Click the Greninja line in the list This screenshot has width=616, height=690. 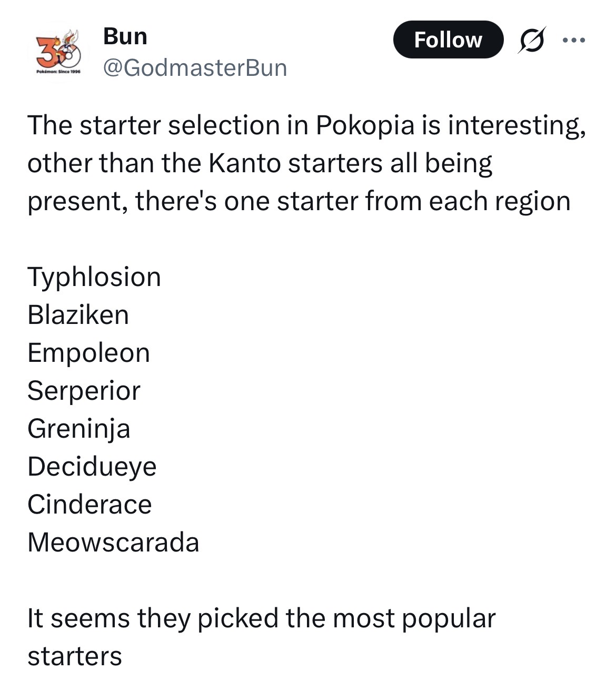coord(79,429)
